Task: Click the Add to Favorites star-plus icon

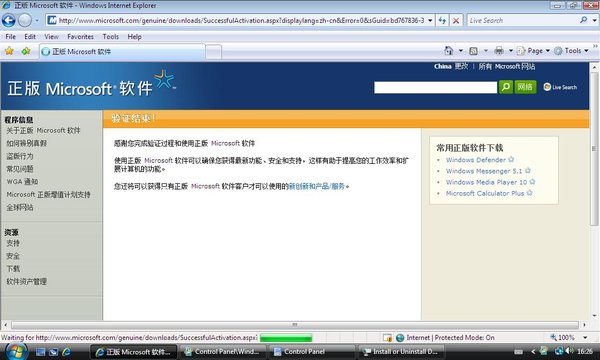Action: click(26, 51)
